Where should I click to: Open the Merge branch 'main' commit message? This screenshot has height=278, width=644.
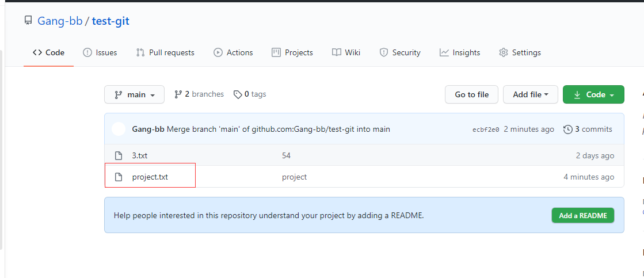(x=278, y=130)
